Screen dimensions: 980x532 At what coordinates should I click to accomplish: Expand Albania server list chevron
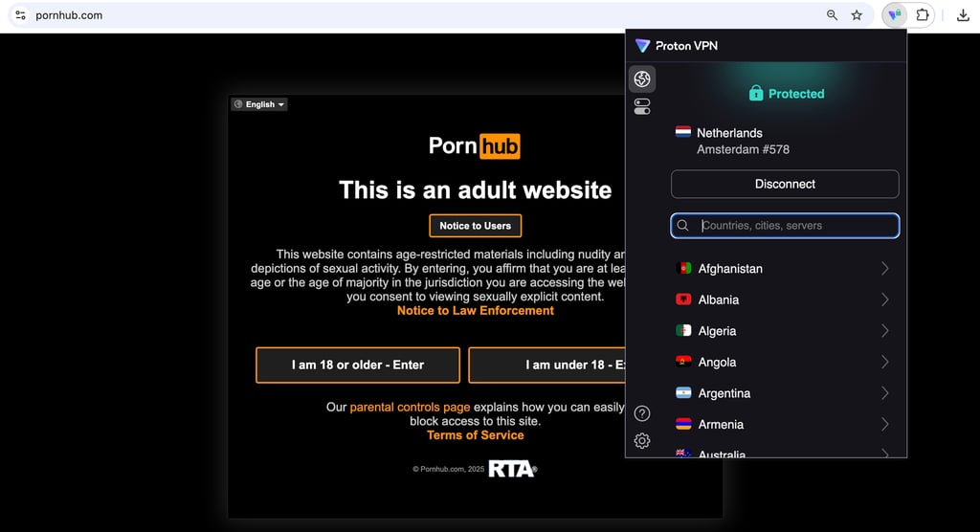click(885, 299)
